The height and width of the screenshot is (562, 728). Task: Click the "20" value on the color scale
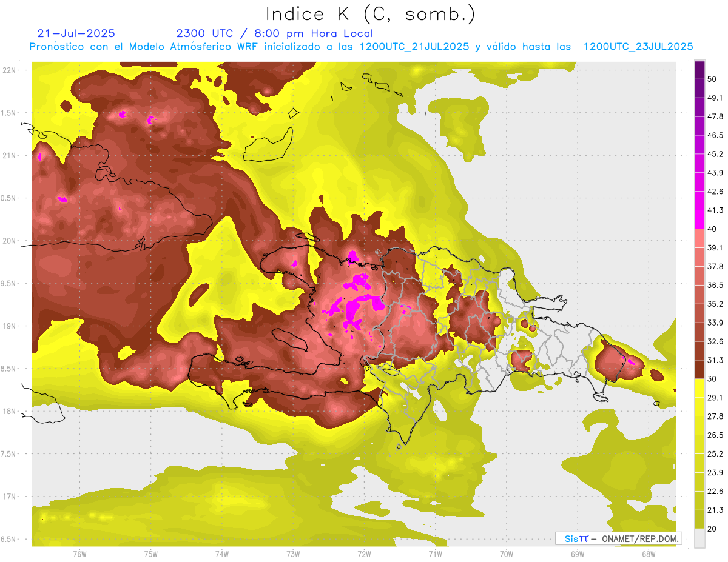(x=712, y=529)
